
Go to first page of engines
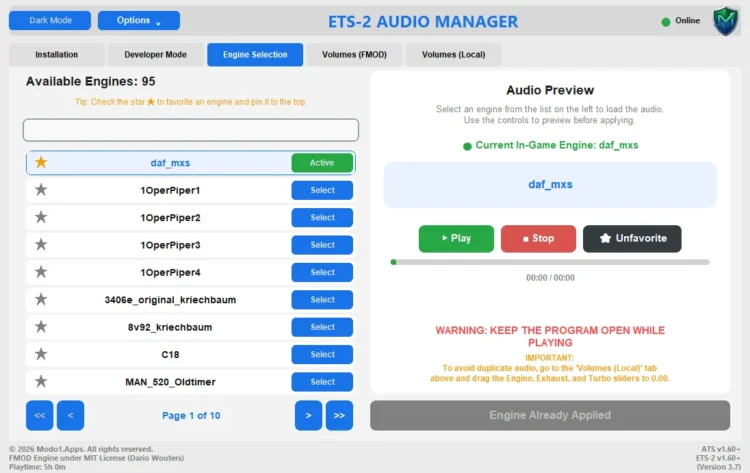[40, 415]
